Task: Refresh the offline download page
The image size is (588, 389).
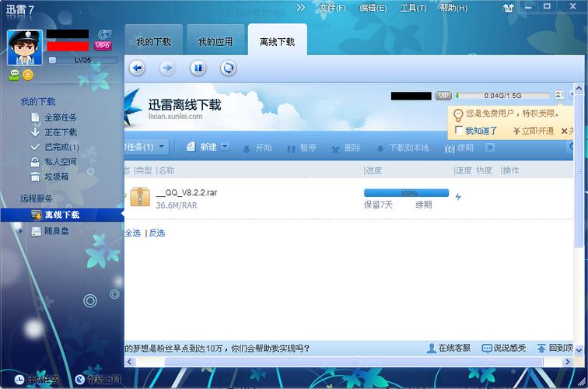Action: [x=228, y=68]
